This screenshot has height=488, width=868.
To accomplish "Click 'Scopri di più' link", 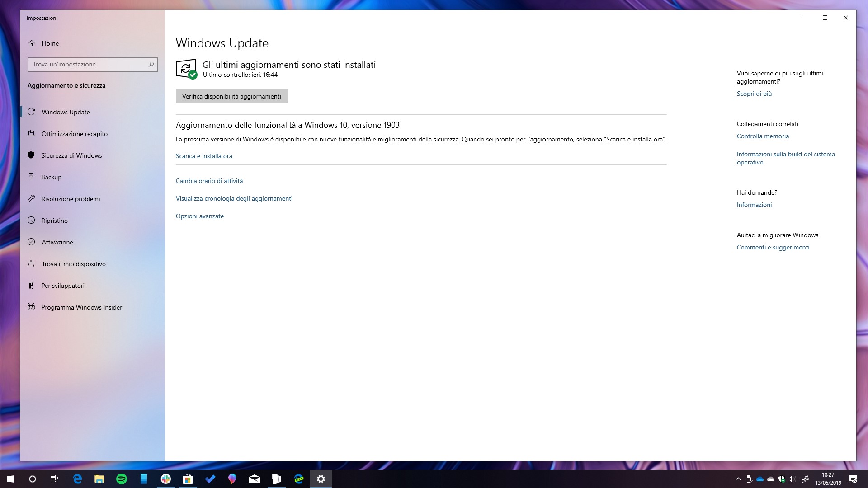I will click(x=754, y=94).
